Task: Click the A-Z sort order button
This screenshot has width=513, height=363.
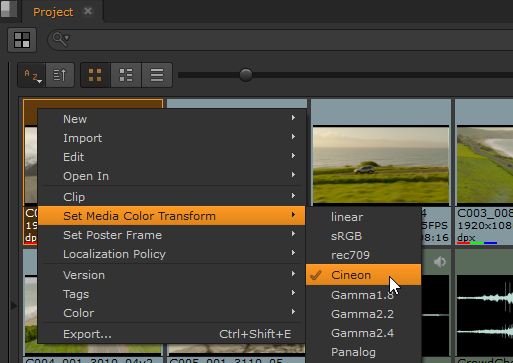Action: [x=32, y=75]
